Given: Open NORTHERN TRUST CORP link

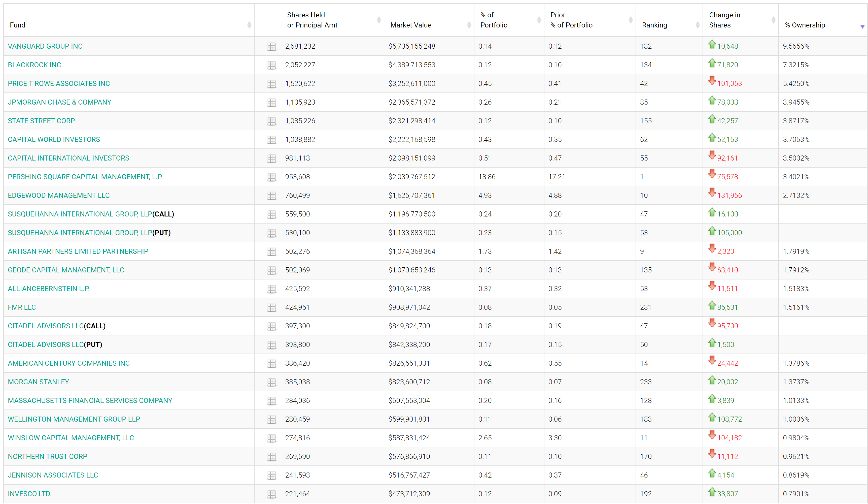Looking at the screenshot, I should click(48, 456).
